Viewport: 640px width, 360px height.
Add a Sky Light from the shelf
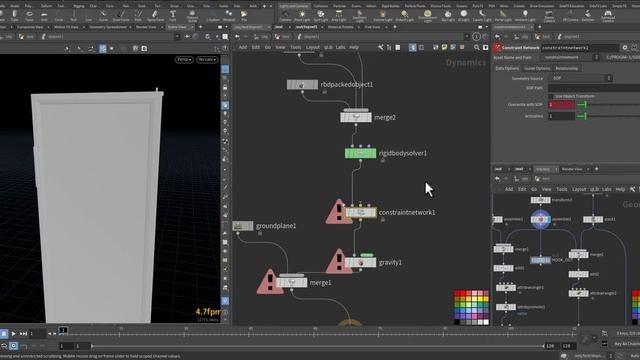point(448,16)
